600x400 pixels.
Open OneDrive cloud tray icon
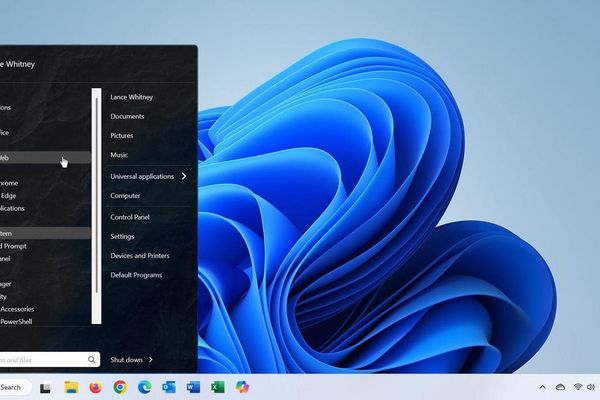coord(561,387)
